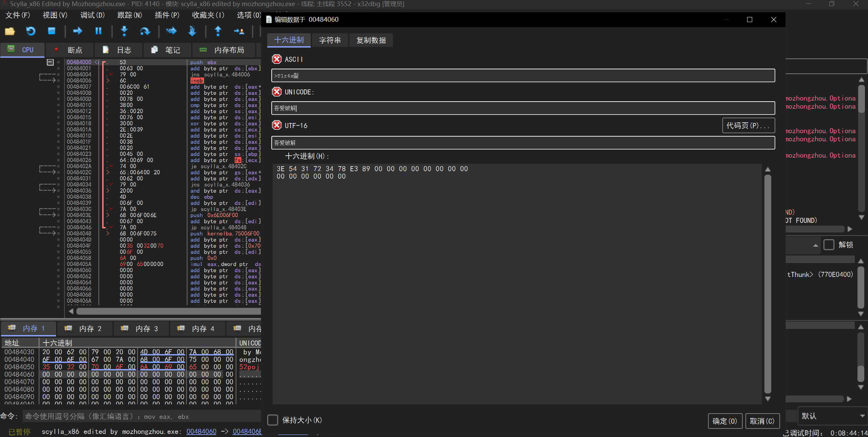Confirm with the 确定(O) button
This screenshot has height=437, width=868.
[725, 421]
